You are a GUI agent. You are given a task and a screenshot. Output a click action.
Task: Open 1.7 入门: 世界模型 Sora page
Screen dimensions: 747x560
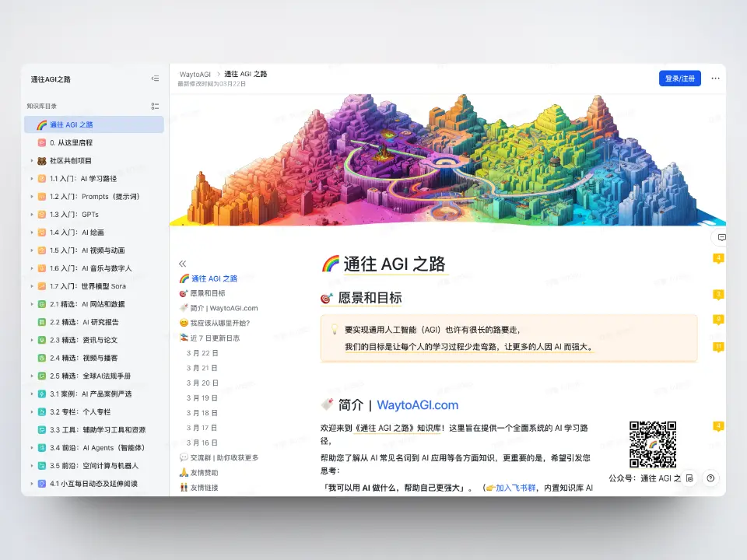pos(89,286)
